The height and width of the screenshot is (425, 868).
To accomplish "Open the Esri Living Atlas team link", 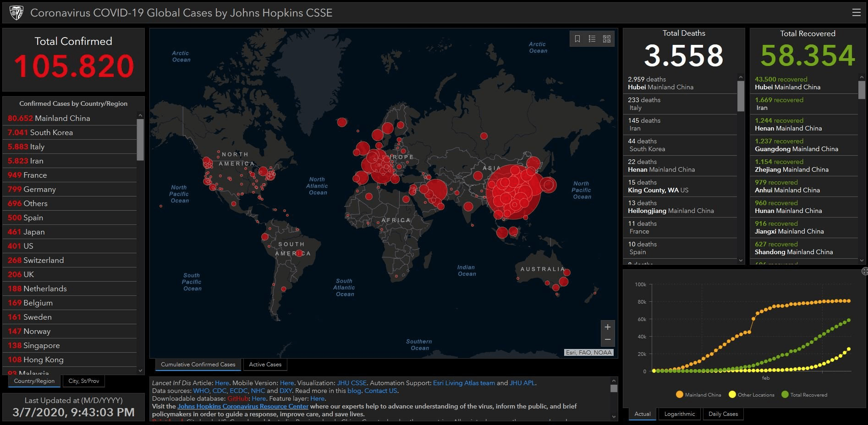I will (464, 383).
